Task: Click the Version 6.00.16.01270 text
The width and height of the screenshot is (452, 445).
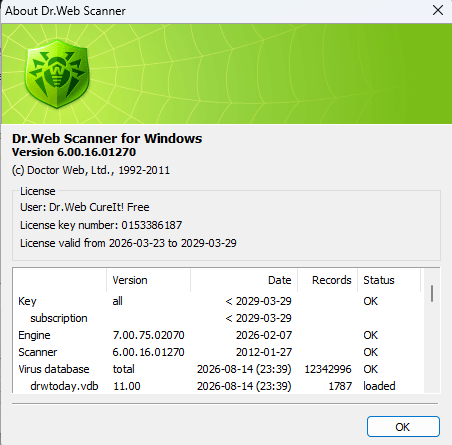Action: pos(74,152)
